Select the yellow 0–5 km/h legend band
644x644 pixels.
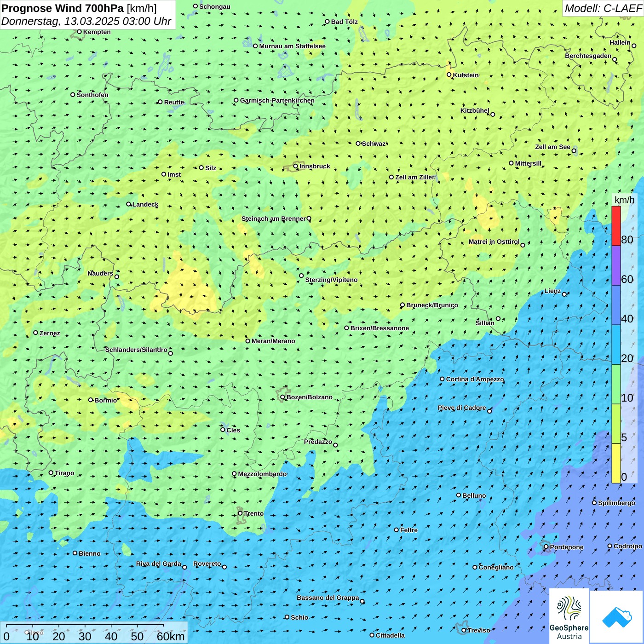click(616, 463)
